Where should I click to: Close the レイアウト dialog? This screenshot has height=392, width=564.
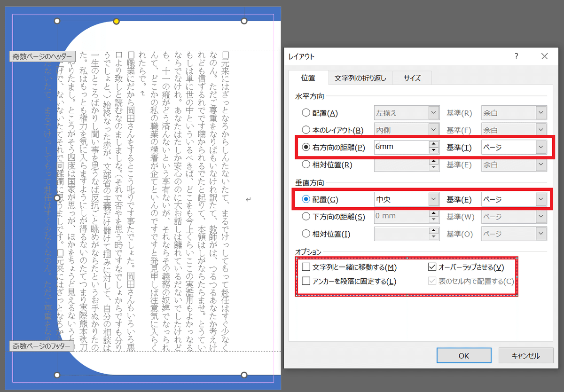pos(544,56)
